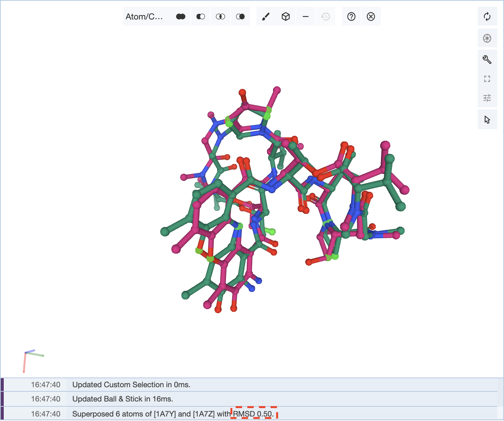The image size is (504, 421).
Task: Turn off selection mode with circled X
Action: click(x=371, y=17)
